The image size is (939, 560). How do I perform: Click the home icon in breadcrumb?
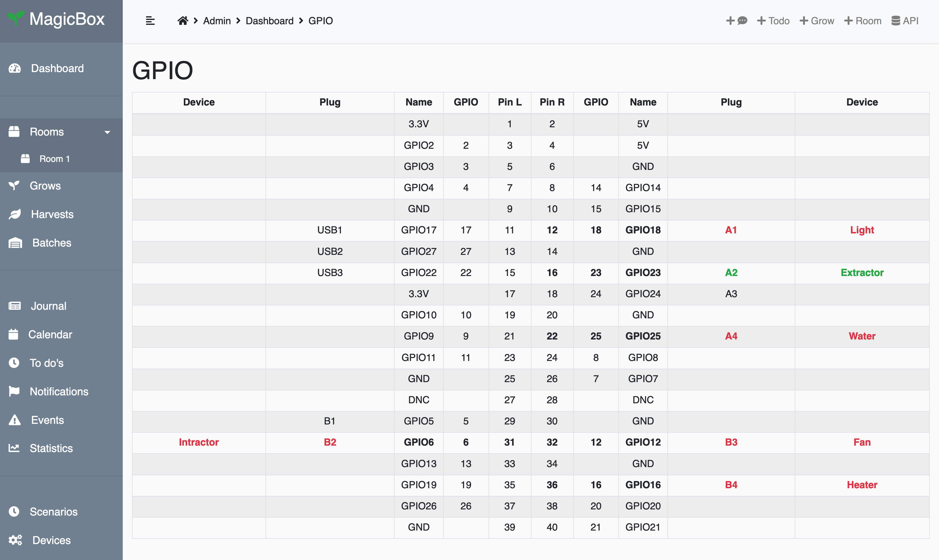click(x=183, y=21)
